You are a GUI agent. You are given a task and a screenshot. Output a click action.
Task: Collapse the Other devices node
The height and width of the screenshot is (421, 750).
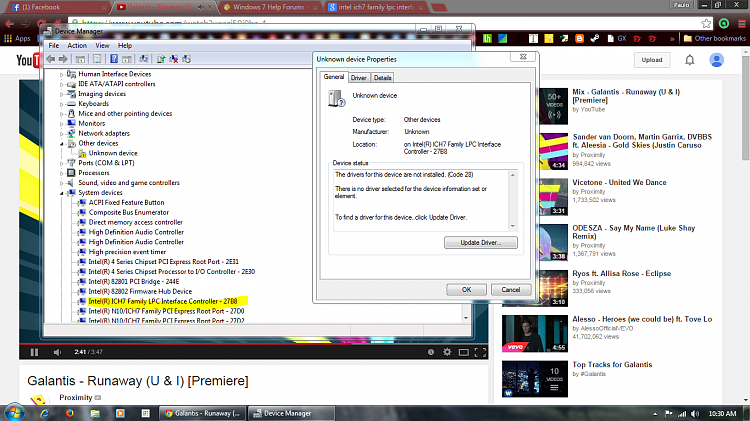(61, 144)
